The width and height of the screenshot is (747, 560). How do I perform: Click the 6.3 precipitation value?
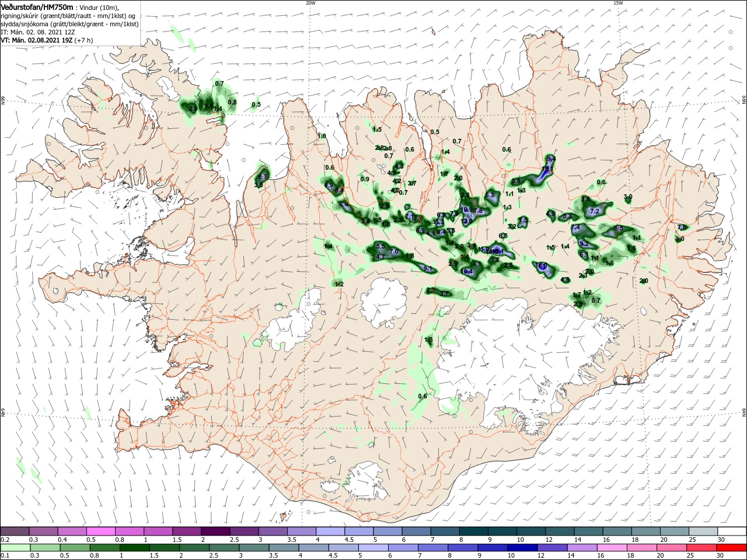(x=490, y=195)
